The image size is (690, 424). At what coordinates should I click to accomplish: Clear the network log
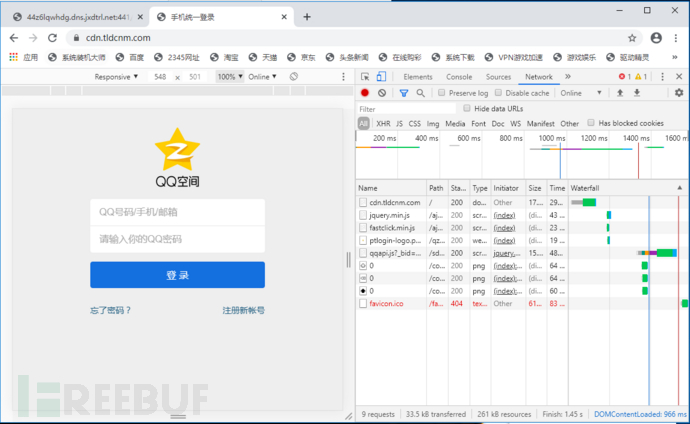(x=382, y=93)
